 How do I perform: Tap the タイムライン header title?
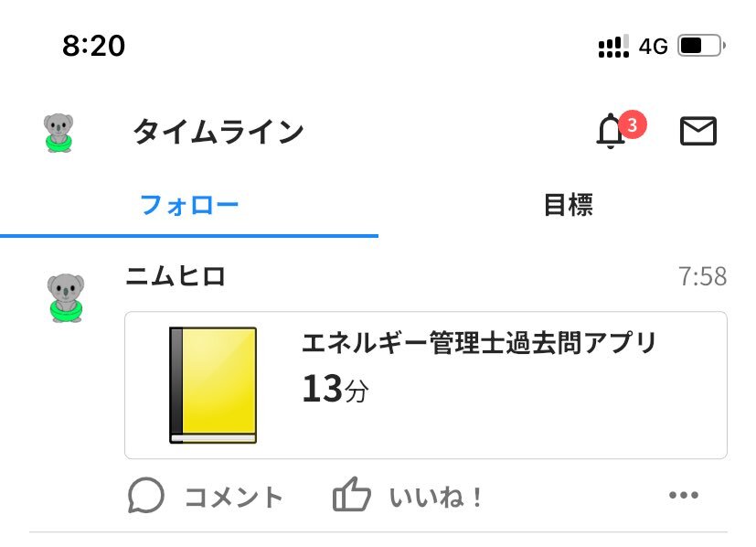[218, 133]
